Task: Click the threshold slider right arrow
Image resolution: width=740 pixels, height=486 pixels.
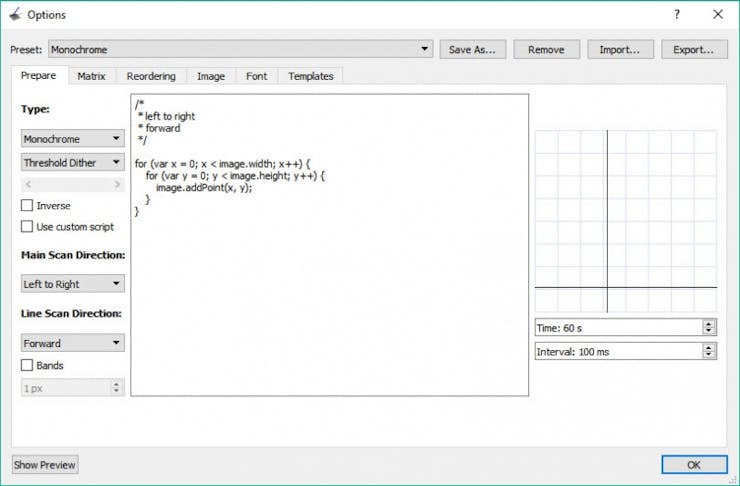Action: click(x=117, y=184)
